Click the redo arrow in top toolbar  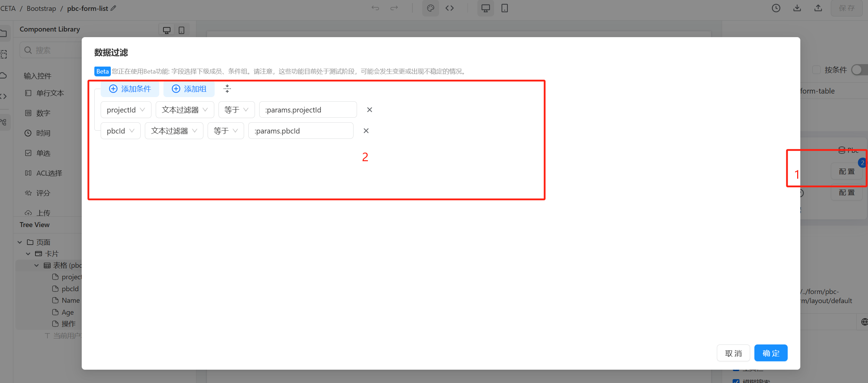394,8
